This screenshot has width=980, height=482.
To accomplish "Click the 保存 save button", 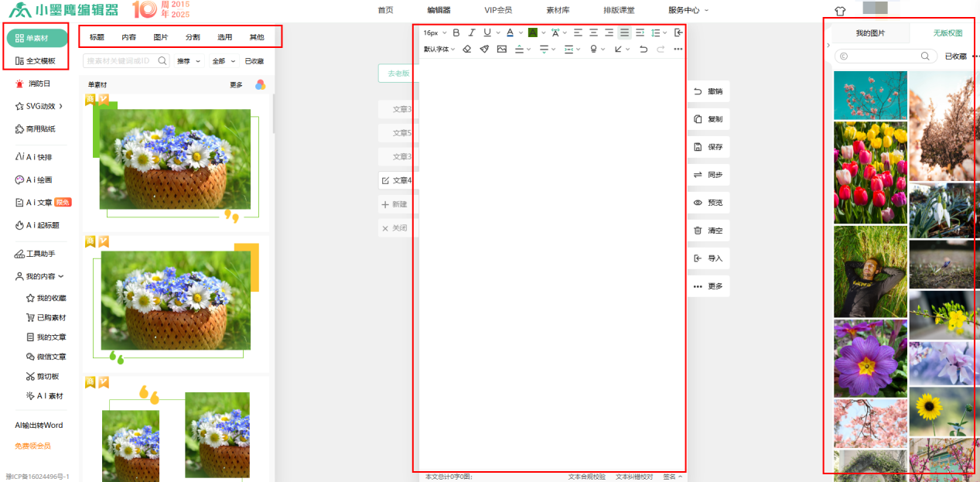I will click(709, 147).
